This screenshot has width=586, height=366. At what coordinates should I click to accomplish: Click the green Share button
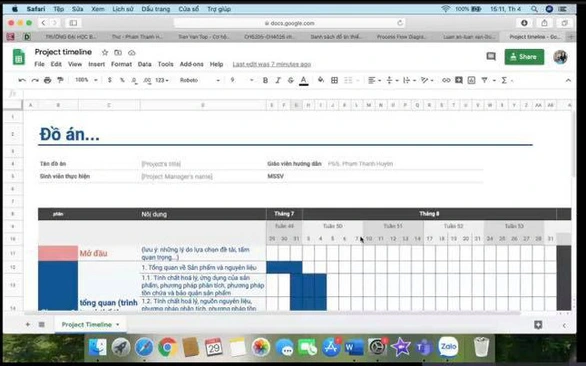(x=524, y=57)
